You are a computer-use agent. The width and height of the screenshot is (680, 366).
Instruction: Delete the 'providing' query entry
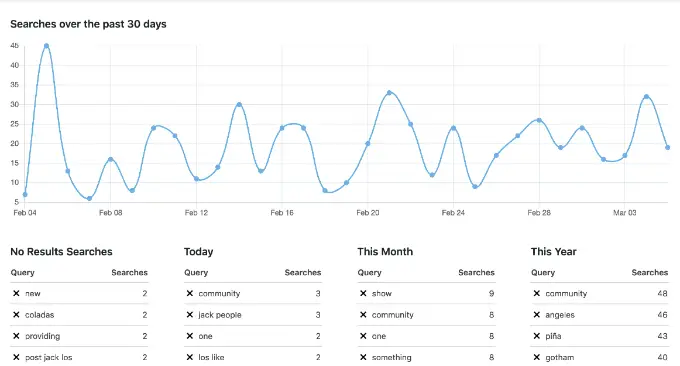coord(16,336)
